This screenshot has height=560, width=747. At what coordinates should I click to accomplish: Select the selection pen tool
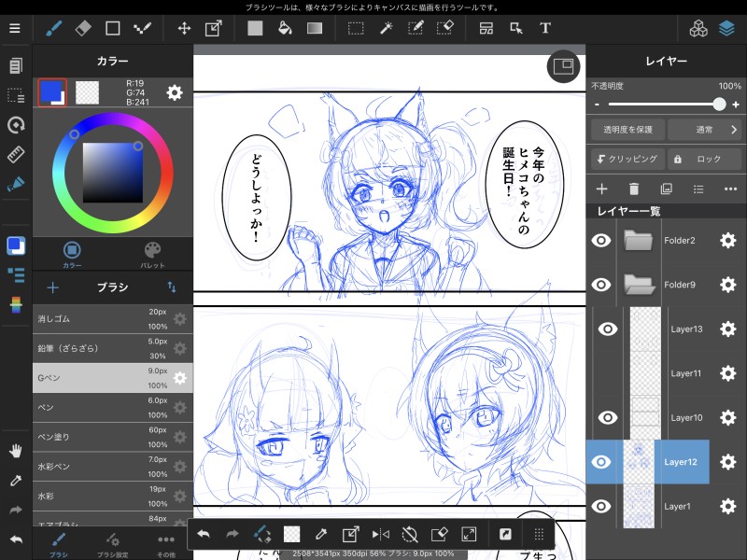[x=416, y=29]
